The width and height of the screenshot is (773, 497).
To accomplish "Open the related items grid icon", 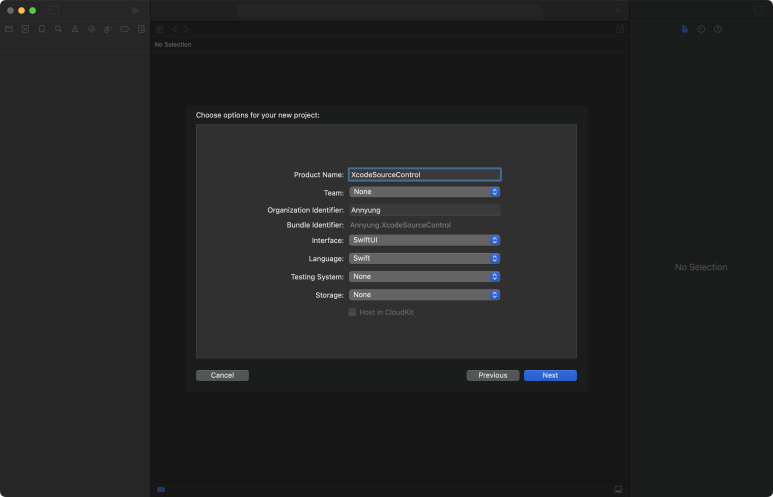I will point(159,29).
